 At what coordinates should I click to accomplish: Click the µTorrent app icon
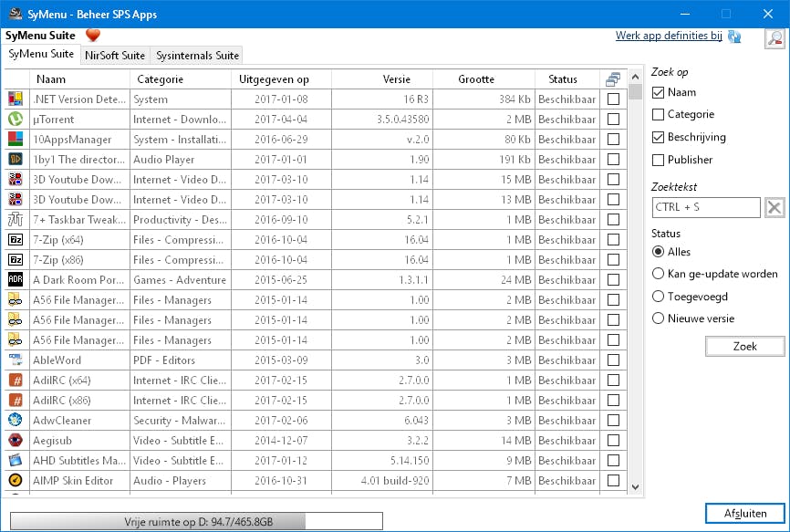(16, 119)
